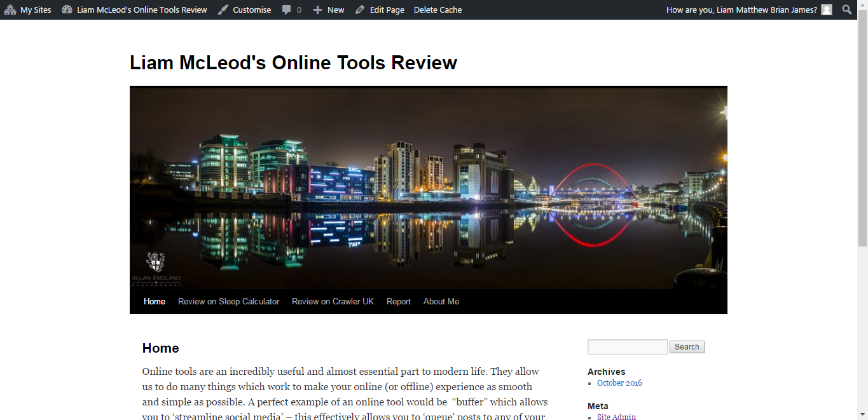Open the Review on Sleep Calculator page
This screenshot has height=420, width=868.
[x=228, y=301]
